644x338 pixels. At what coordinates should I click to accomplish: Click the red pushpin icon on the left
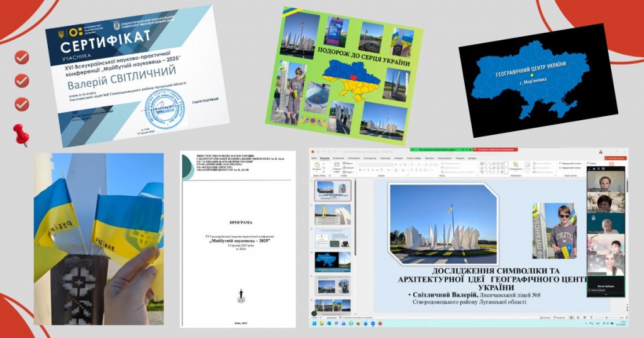[21, 133]
